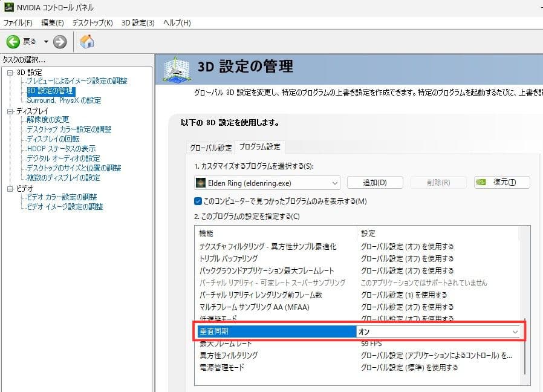Click the 機能 column header
The width and height of the screenshot is (543, 392).
click(276, 234)
